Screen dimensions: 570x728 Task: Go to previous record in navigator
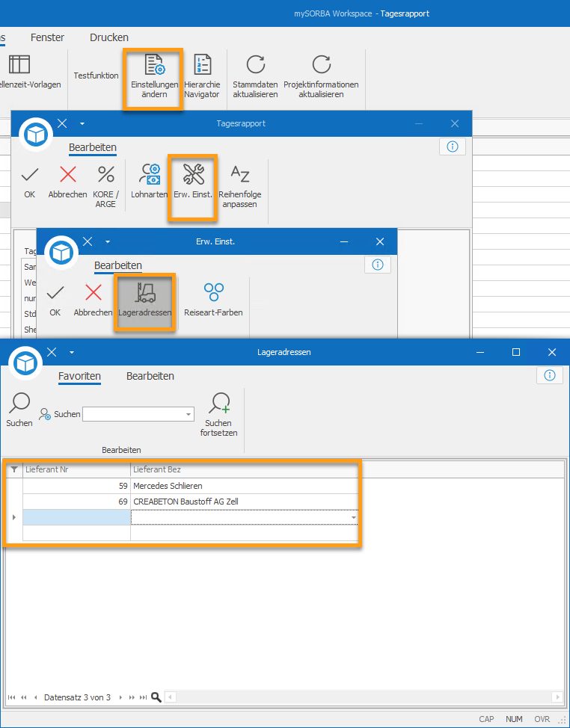[36, 697]
